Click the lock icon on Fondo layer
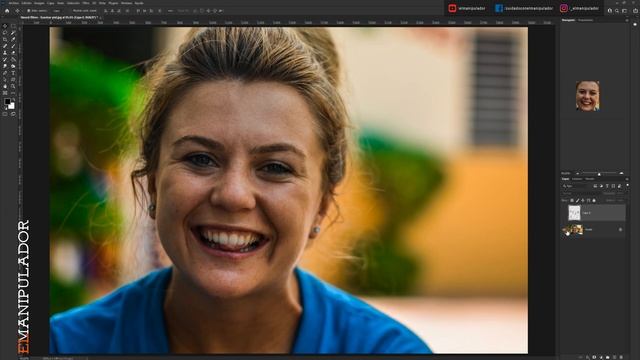Screen dimensions: 640x360 pos(620,230)
